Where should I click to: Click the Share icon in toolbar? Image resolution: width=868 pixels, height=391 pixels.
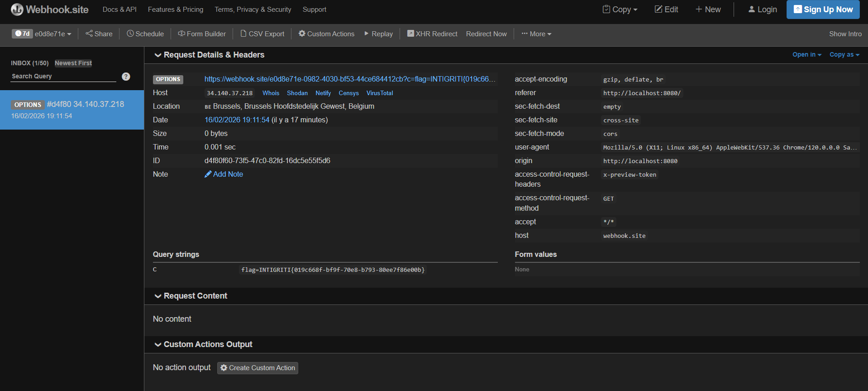(x=89, y=34)
